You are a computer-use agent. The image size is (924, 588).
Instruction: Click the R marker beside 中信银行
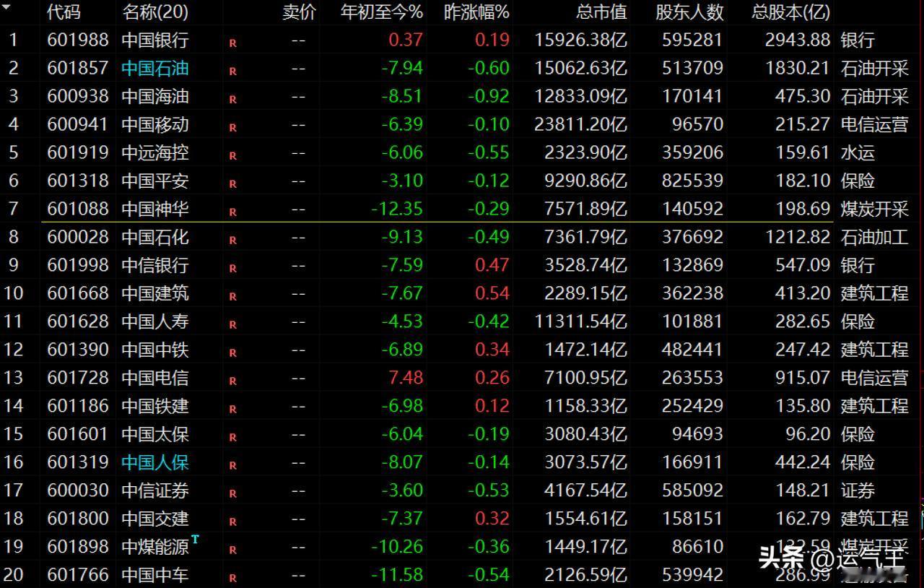pos(232,269)
